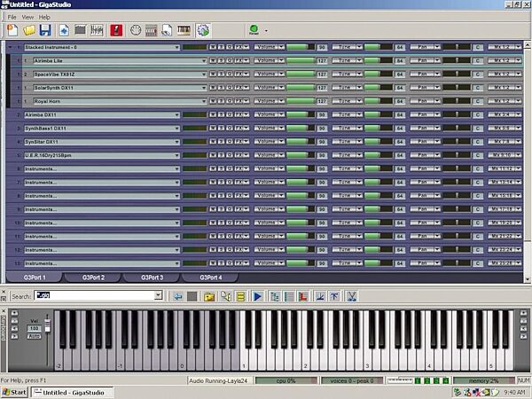
Task: Collapse the Stacked Instrument expander arrow
Action: click(10, 48)
